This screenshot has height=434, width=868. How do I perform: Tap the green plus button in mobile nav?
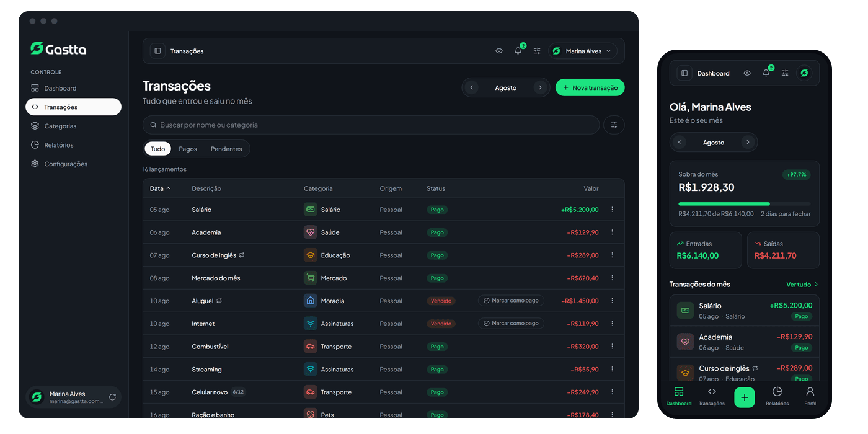click(x=744, y=397)
